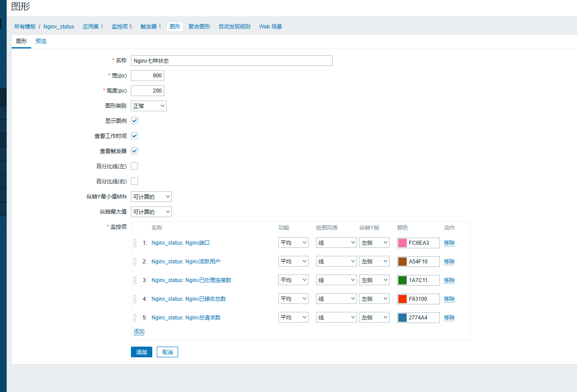Grab the drag handle for Nginx已处理连接数 row
577x392 pixels.
pos(135,280)
